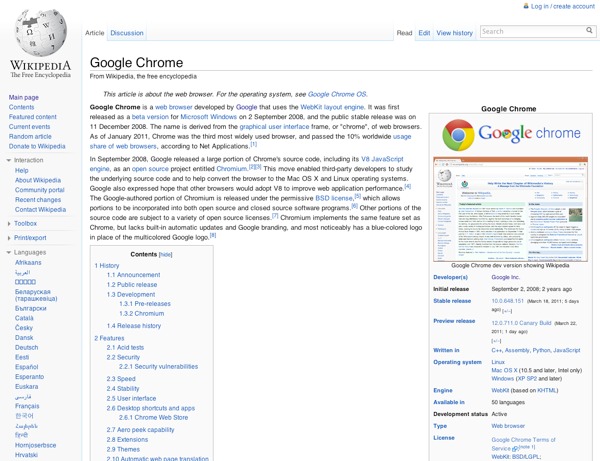Jump to 1.4 Release history in contents
Viewport: 600px width, 461px height.
tap(134, 326)
